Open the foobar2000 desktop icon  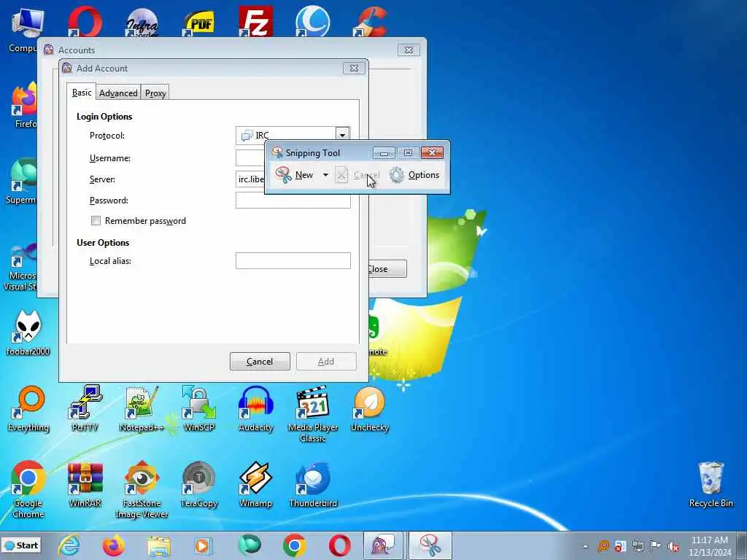[x=28, y=333]
